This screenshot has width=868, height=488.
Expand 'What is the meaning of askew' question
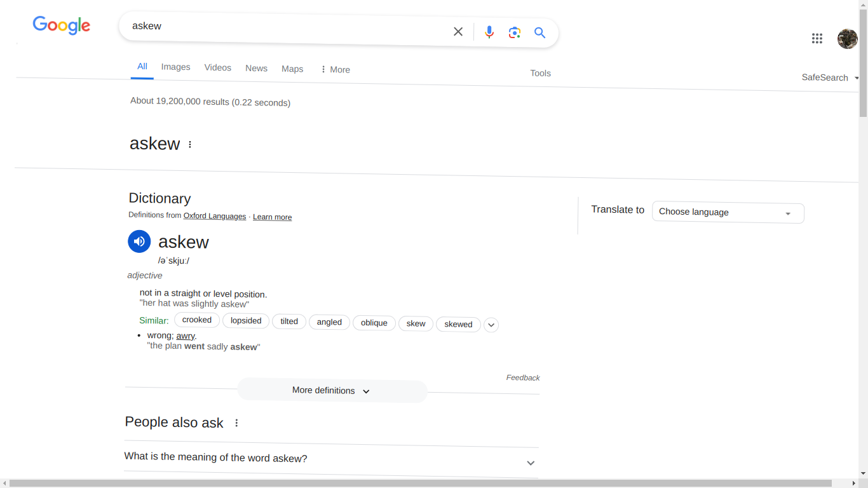(331, 459)
